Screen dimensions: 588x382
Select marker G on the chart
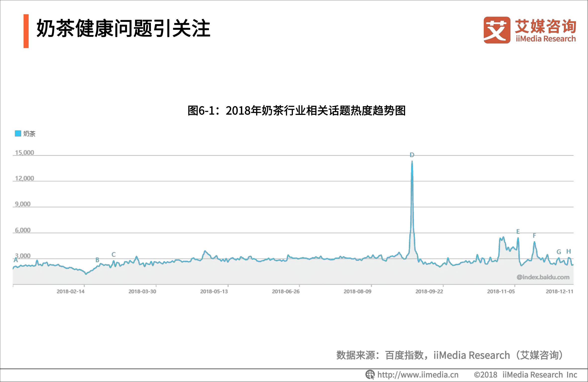pos(559,252)
